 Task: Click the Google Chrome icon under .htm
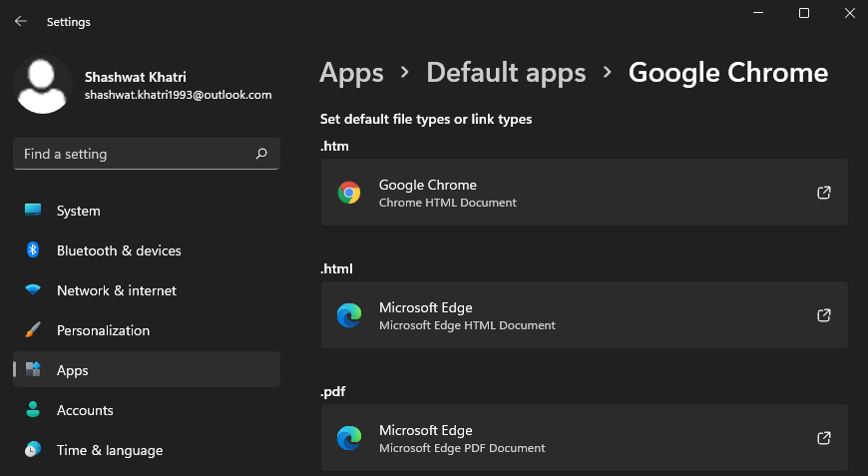349,193
